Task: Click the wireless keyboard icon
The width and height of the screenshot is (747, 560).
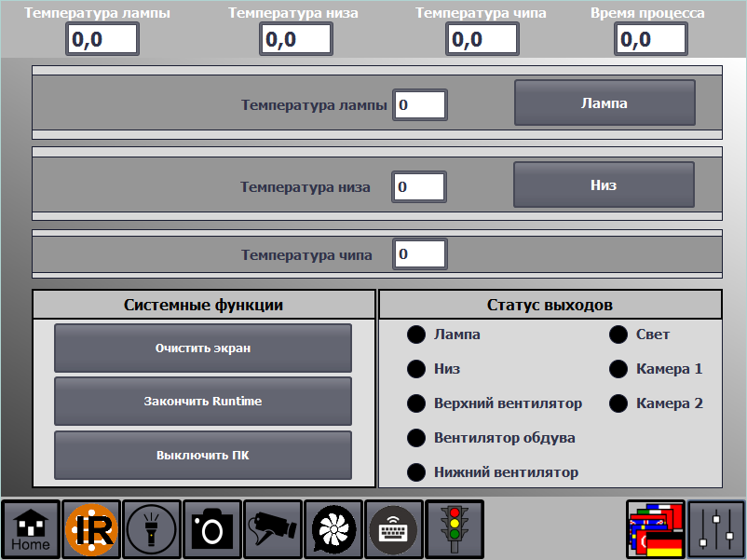Action: click(x=393, y=529)
